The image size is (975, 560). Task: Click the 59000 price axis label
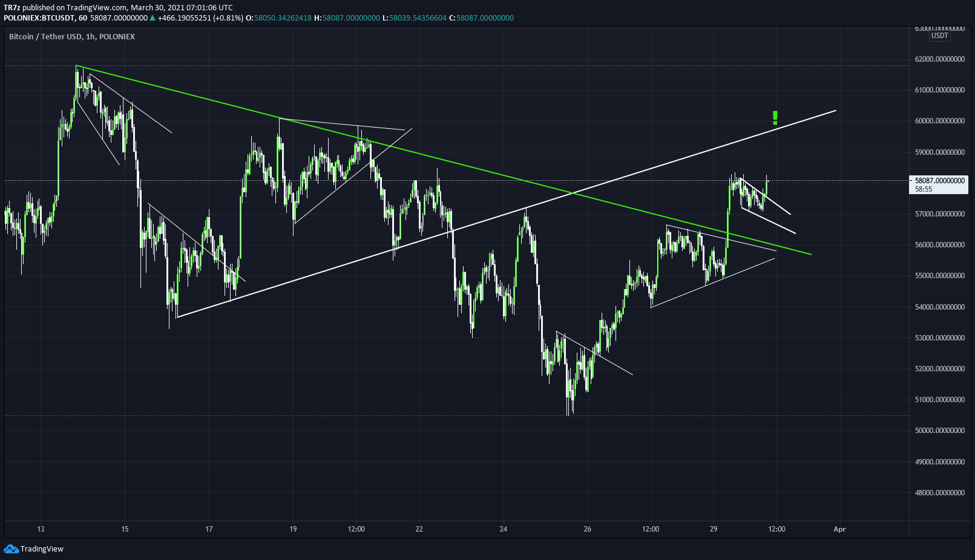(x=940, y=152)
